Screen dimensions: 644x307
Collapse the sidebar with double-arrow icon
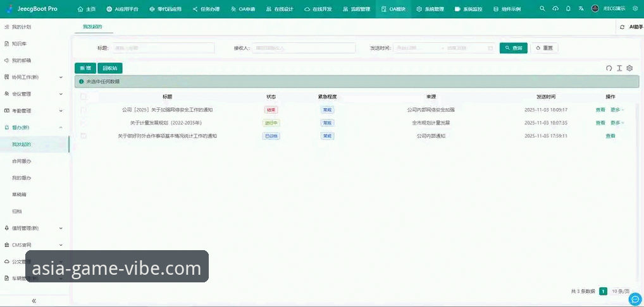34,301
